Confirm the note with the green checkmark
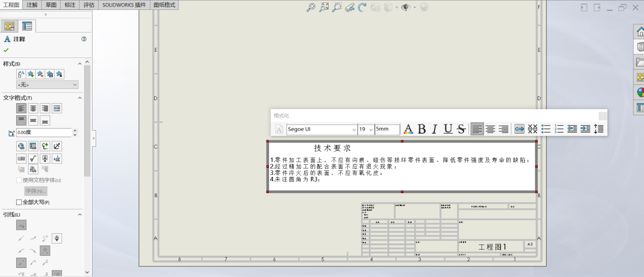Screen dimensions: 644x277 point(6,50)
